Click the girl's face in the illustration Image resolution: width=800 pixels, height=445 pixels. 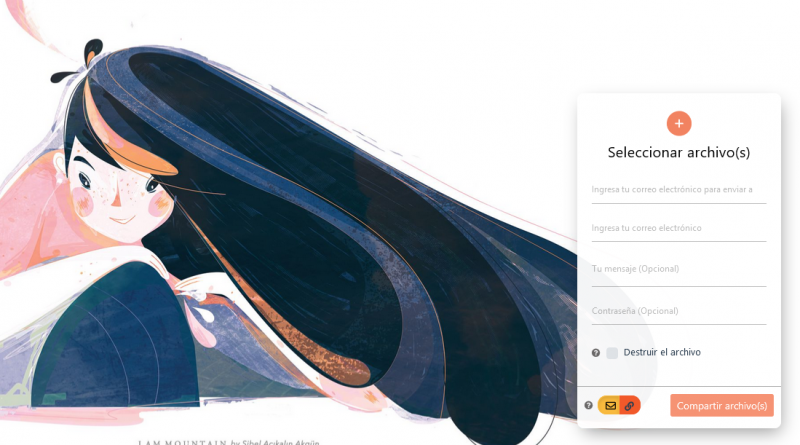[117, 196]
